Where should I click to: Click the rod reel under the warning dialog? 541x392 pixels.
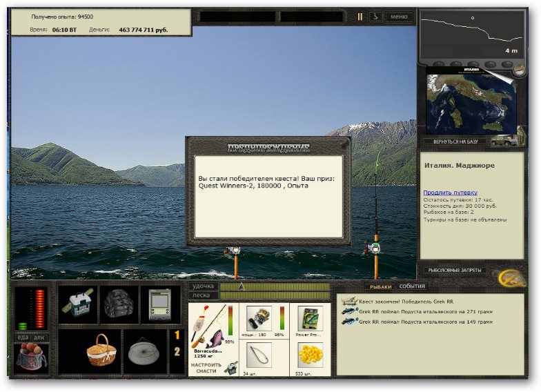click(234, 251)
